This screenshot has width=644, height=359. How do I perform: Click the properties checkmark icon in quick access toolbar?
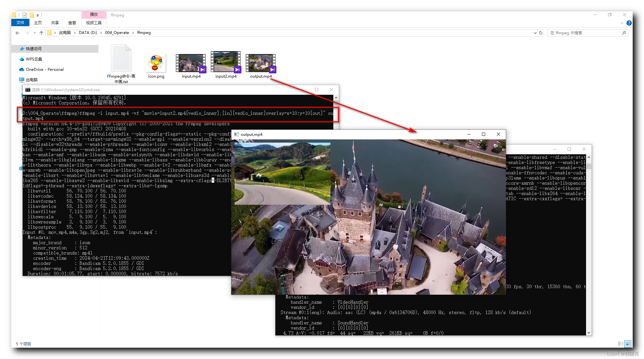[x=25, y=15]
